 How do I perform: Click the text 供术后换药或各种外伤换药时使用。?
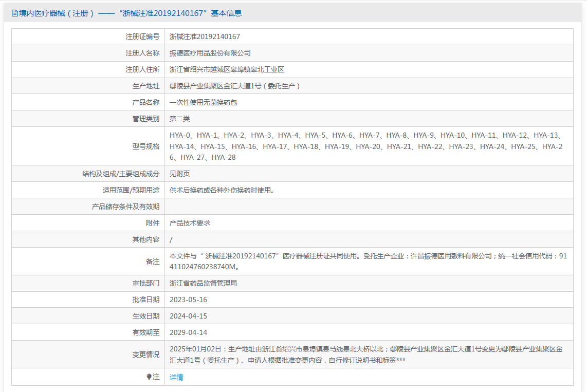(x=224, y=190)
